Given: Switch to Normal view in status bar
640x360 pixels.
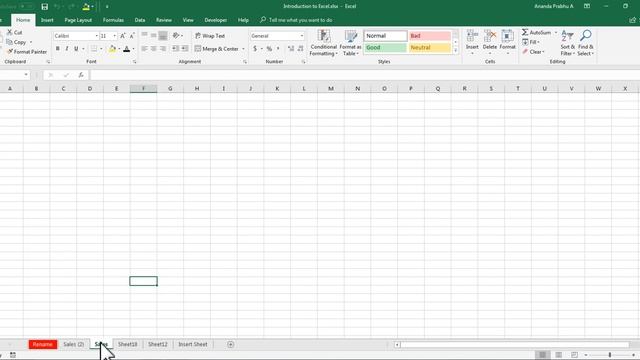Looking at the screenshot, I should pyautogui.click(x=542, y=355).
